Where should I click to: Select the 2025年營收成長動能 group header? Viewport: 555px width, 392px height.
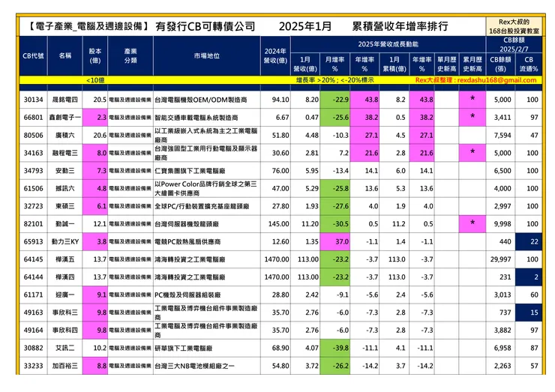pos(388,44)
